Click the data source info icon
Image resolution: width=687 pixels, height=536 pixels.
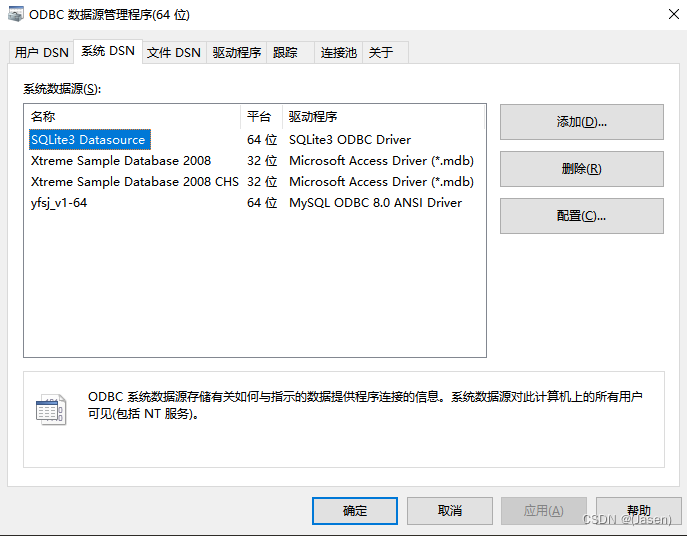pyautogui.click(x=50, y=410)
